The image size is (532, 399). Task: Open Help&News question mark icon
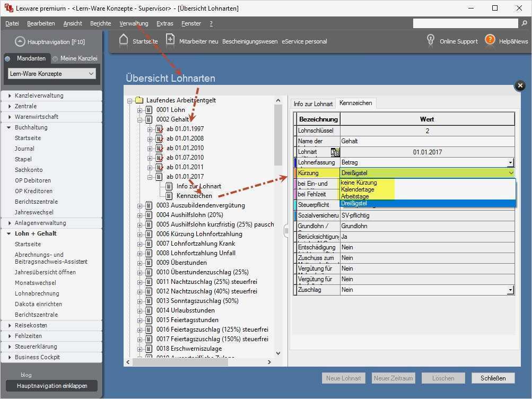coord(490,40)
